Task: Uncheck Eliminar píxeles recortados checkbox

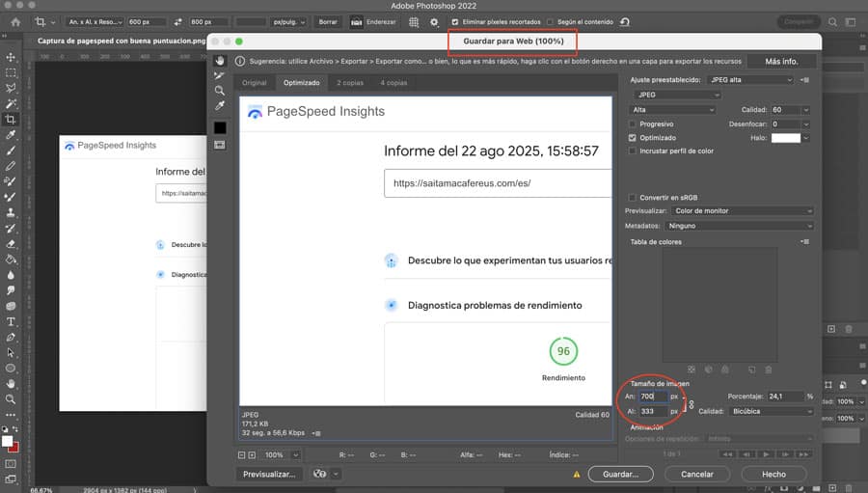Action: [x=455, y=22]
